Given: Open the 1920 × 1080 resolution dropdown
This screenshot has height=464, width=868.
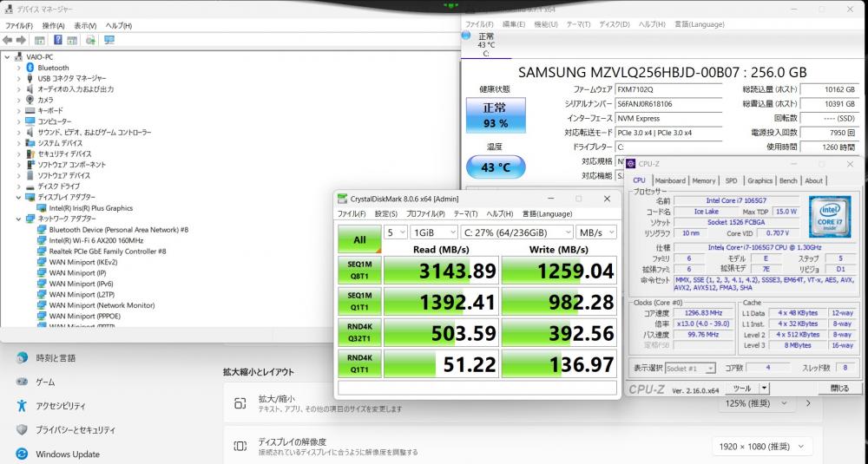Looking at the screenshot, I should [762, 447].
